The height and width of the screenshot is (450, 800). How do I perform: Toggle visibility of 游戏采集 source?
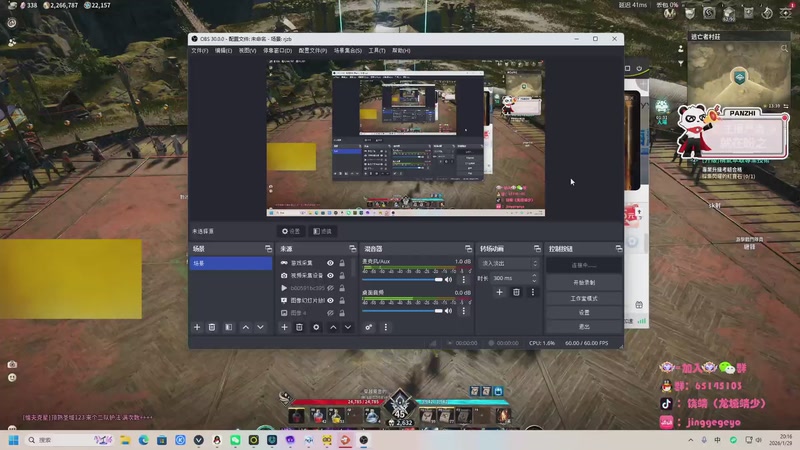330,263
